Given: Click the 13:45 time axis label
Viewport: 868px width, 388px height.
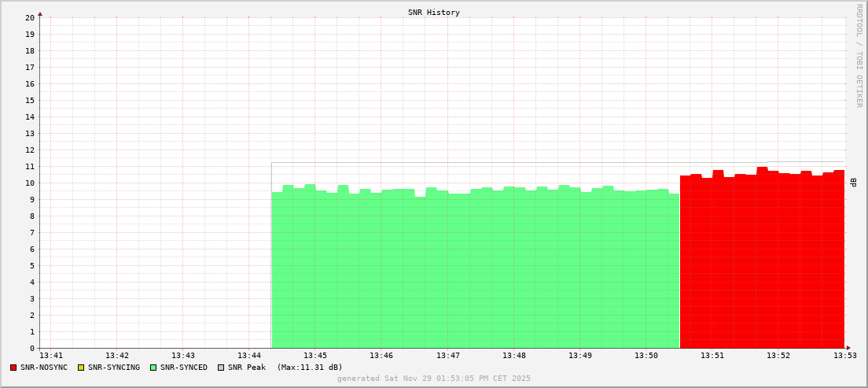Looking at the screenshot, I should coord(314,356).
